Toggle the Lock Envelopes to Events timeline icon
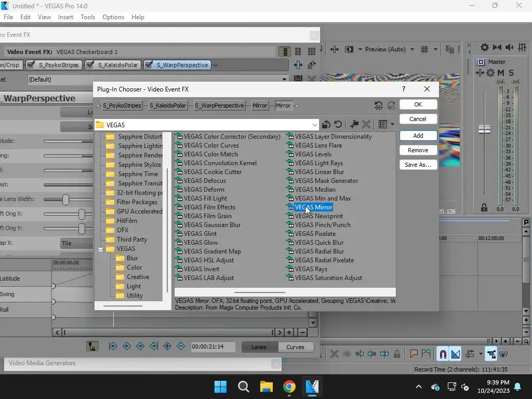This screenshot has width=532, height=399. tap(491, 354)
